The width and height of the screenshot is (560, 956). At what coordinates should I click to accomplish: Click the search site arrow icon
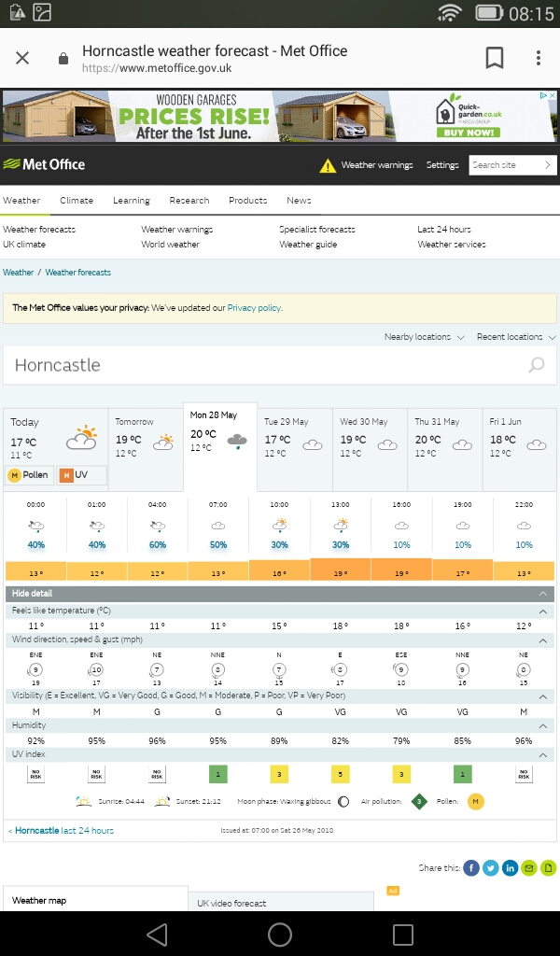pos(547,165)
